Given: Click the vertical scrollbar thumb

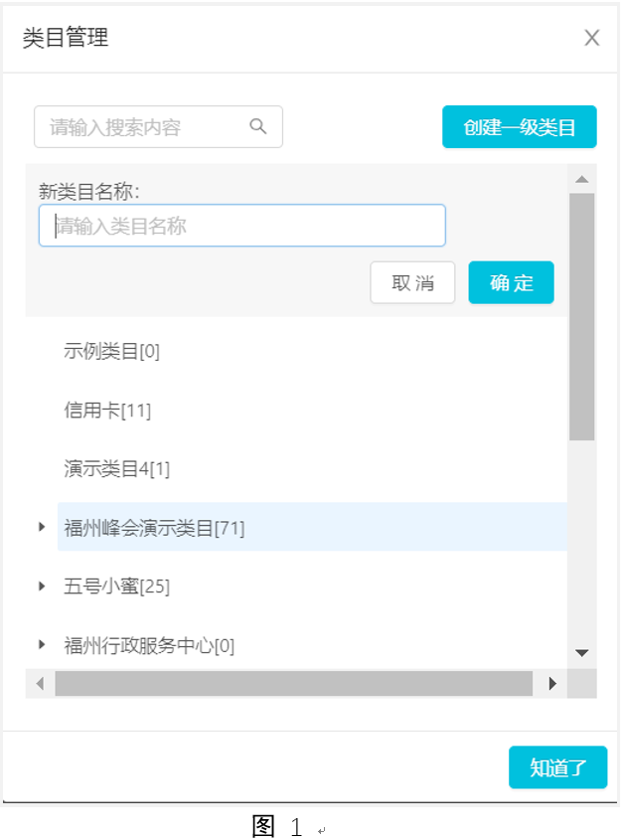Looking at the screenshot, I should pyautogui.click(x=582, y=316).
